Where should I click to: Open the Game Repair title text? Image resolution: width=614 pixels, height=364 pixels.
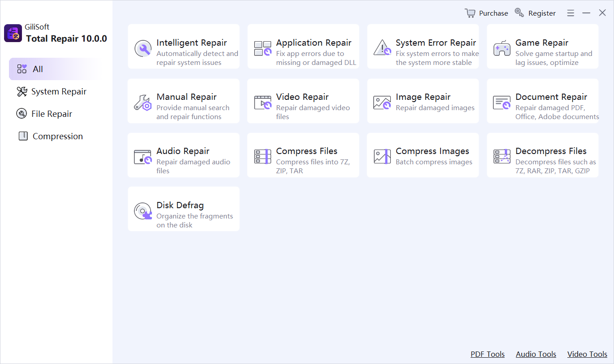542,43
